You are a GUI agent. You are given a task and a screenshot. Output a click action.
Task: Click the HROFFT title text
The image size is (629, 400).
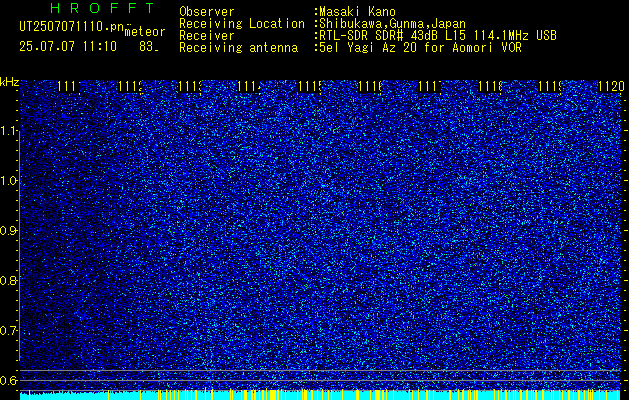(103, 8)
